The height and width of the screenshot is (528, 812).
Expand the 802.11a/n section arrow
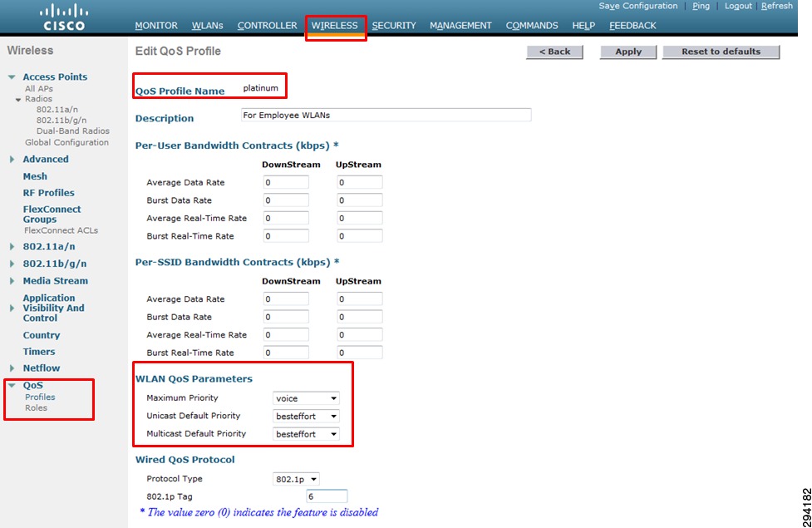(12, 247)
